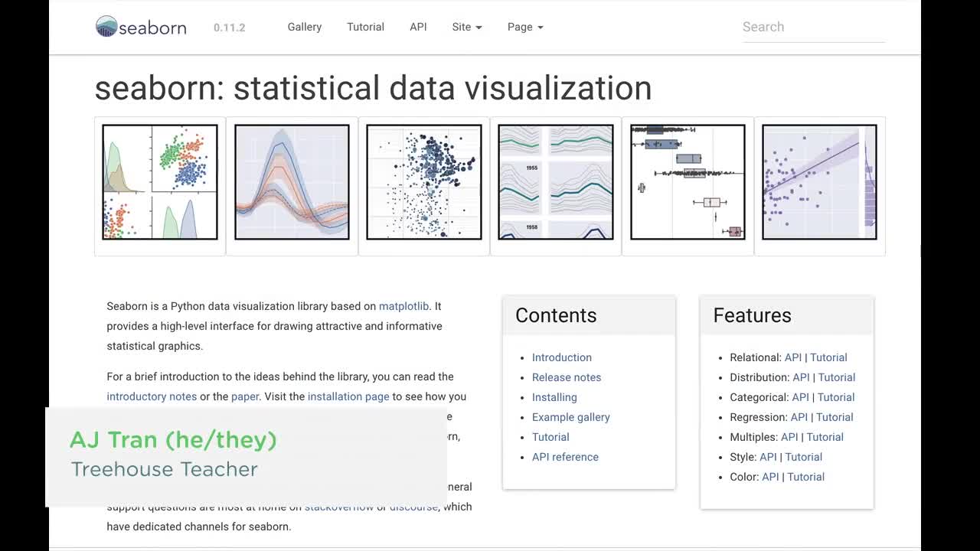Click the line plot with error bands thumbnail
980x551 pixels.
(291, 184)
